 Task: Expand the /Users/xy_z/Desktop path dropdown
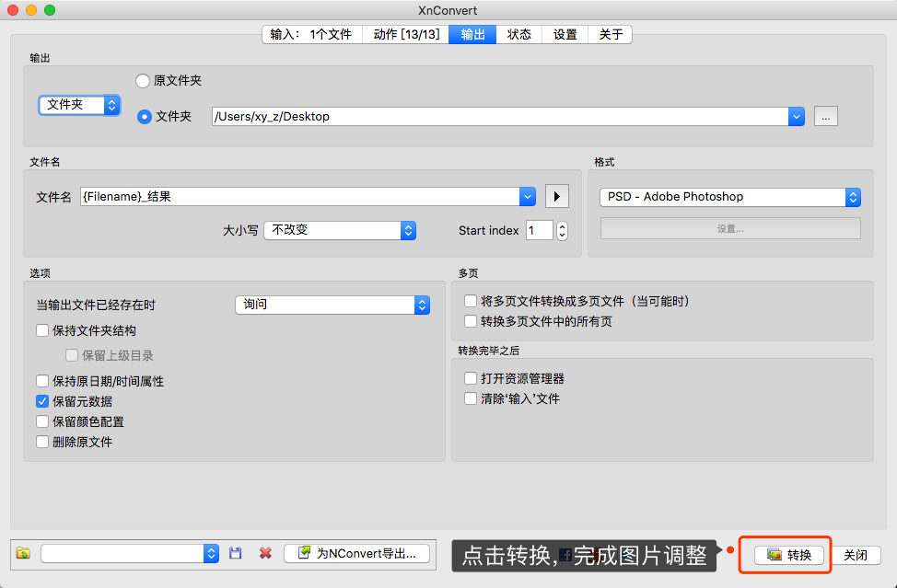pyautogui.click(x=797, y=117)
